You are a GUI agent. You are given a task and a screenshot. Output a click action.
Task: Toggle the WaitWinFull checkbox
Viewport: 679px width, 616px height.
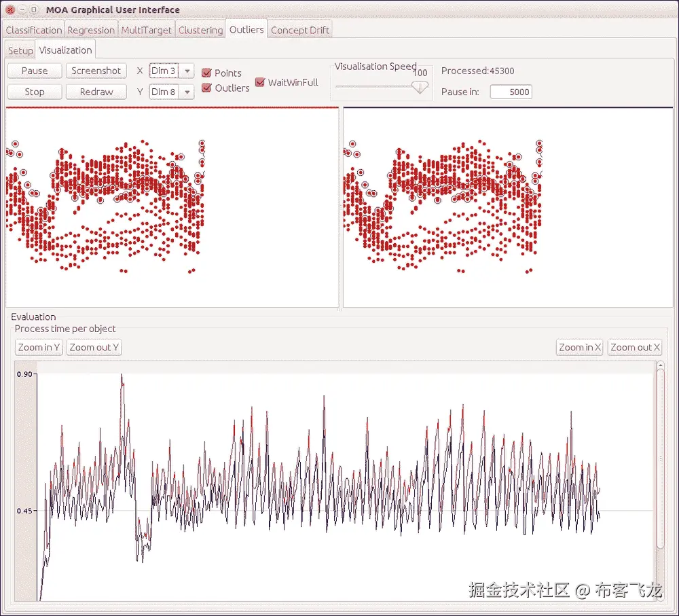click(x=260, y=82)
